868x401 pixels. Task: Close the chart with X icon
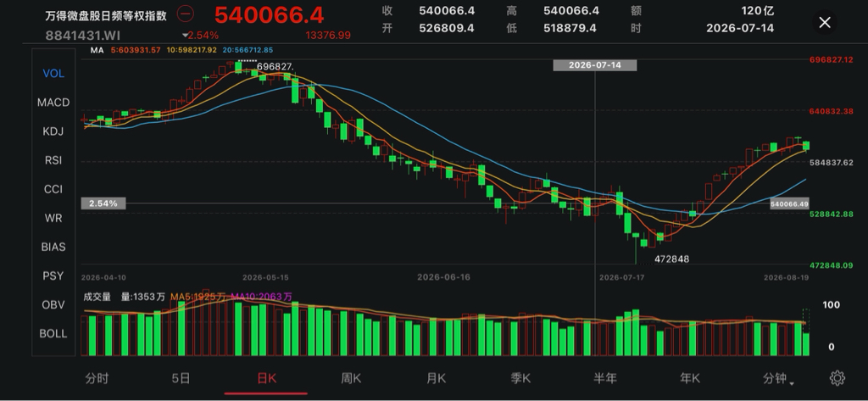[824, 22]
